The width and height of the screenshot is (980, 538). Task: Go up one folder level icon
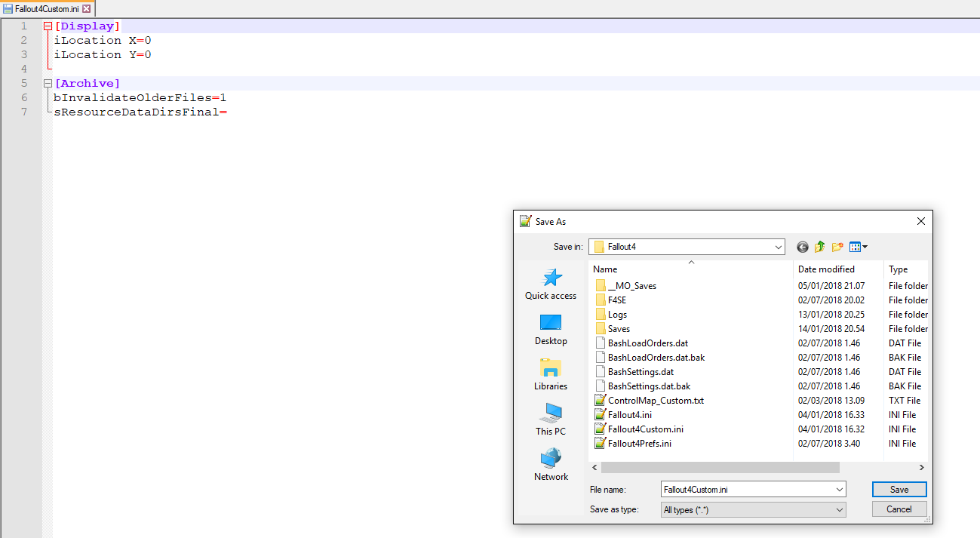point(819,247)
